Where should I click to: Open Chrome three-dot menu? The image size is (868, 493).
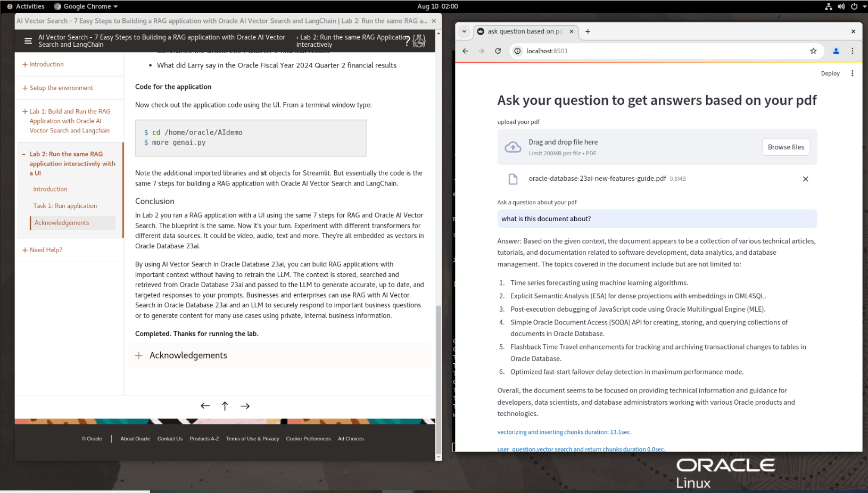pos(853,51)
